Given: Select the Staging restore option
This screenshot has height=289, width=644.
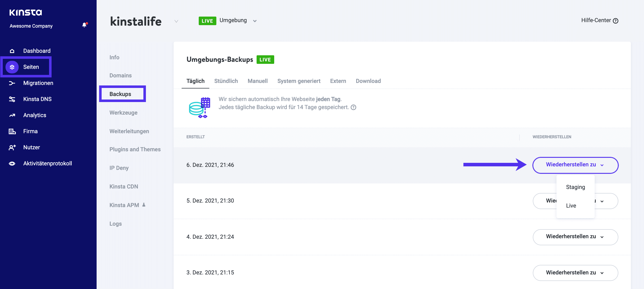Looking at the screenshot, I should click(x=575, y=187).
